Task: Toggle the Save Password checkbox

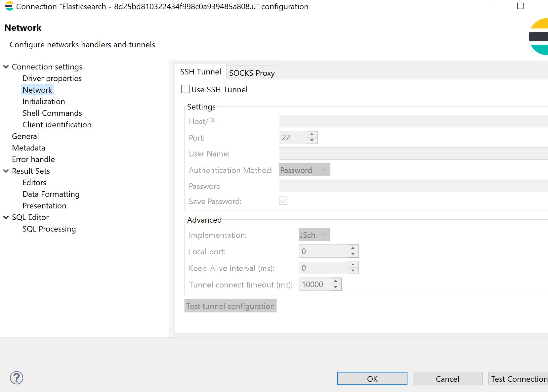Action: pos(283,201)
